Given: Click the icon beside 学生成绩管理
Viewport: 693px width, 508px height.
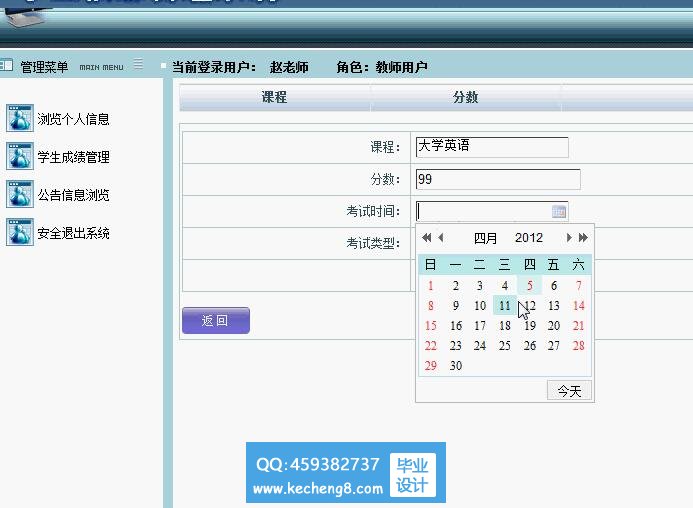Looking at the screenshot, I should [x=20, y=156].
